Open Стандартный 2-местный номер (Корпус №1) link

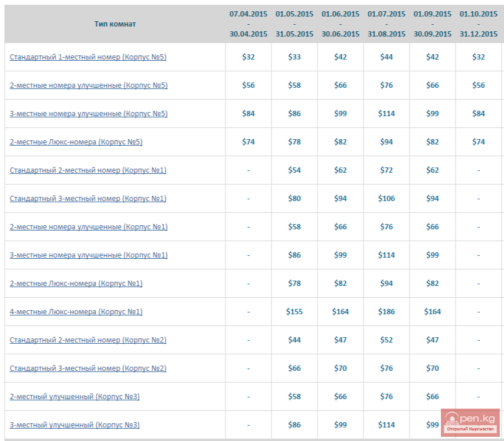tap(88, 170)
